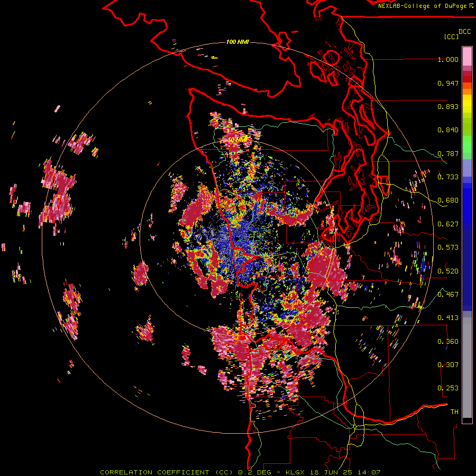
Task: Pick the light pink top color-bar segment
Action: (x=467, y=56)
